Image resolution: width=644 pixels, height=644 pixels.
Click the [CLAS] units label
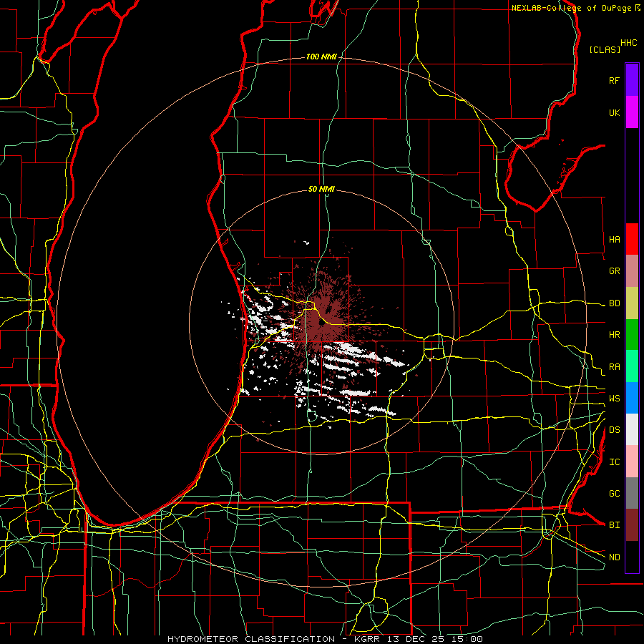tap(605, 49)
